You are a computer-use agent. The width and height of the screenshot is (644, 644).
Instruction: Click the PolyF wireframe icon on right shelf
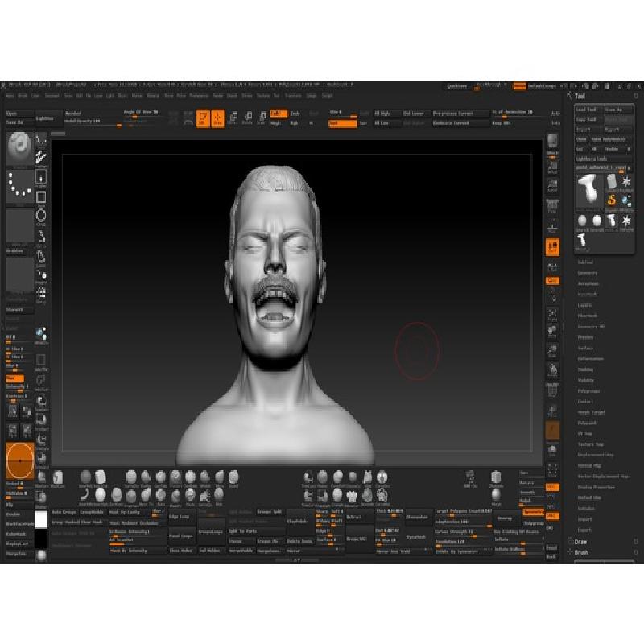pos(552,389)
